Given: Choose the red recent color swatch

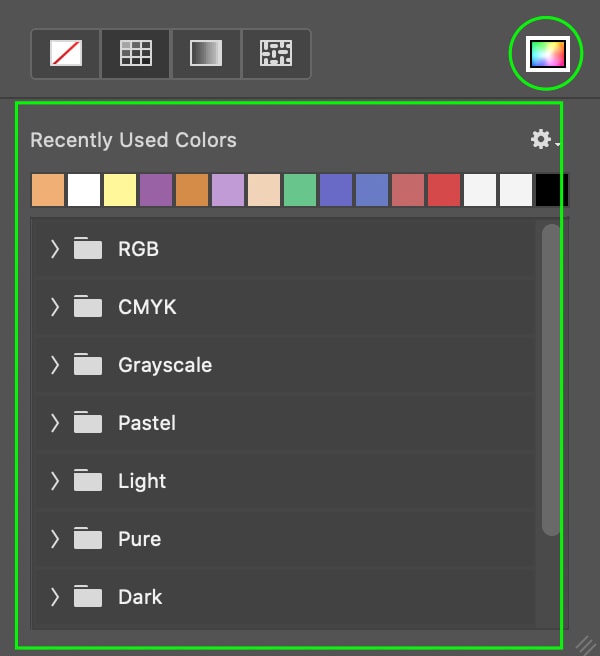Looking at the screenshot, I should [444, 190].
